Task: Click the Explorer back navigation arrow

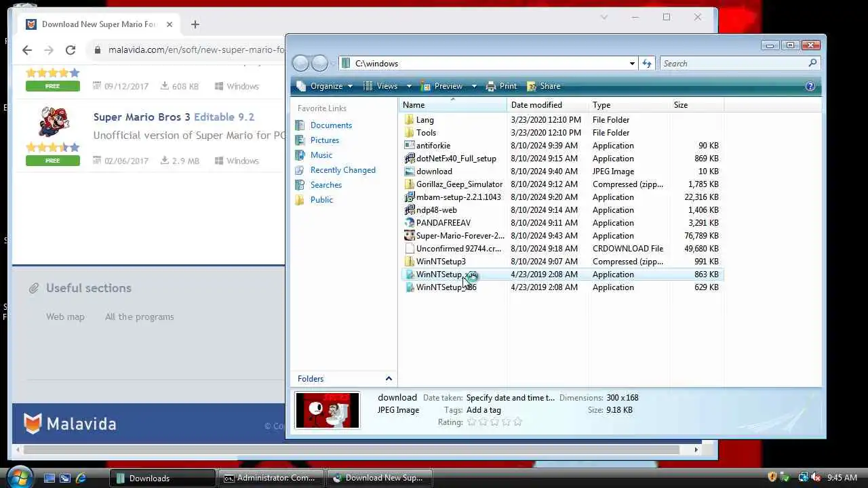Action: [x=300, y=63]
